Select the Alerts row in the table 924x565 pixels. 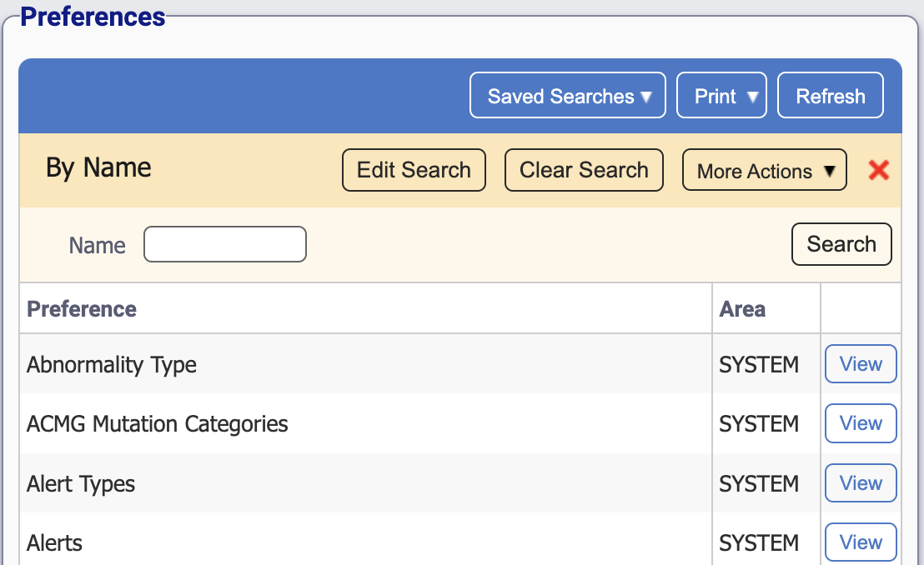click(334, 542)
